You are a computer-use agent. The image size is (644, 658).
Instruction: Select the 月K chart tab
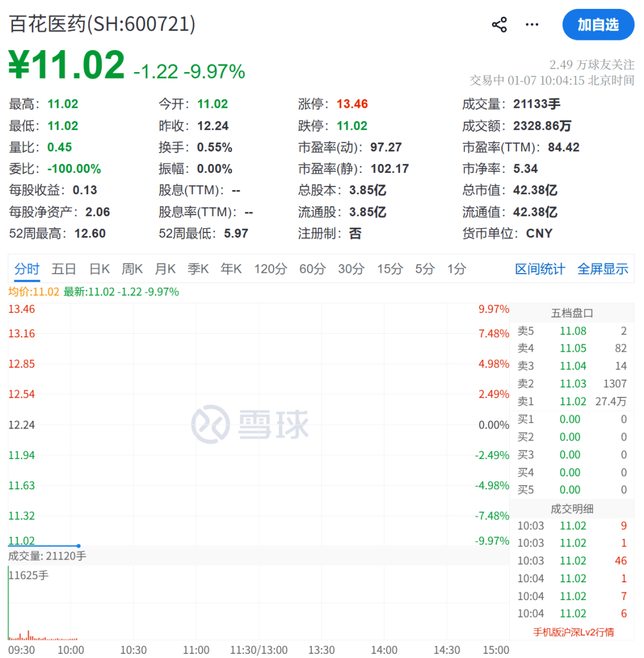pos(165,269)
